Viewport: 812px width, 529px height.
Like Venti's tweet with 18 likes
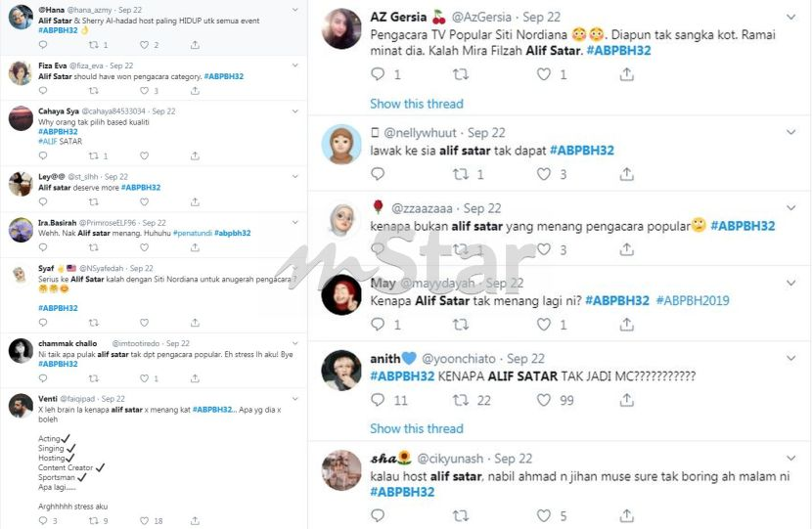(145, 521)
